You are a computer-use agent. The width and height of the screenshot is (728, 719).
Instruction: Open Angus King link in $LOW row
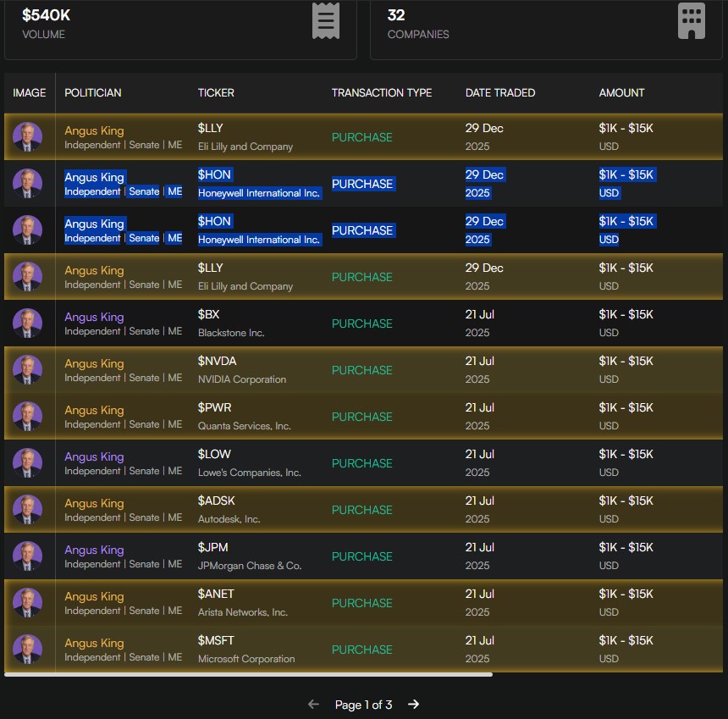coord(94,456)
